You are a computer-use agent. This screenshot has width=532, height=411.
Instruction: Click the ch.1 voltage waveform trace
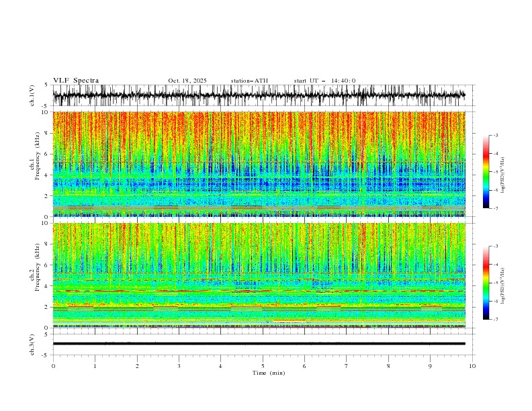(259, 95)
